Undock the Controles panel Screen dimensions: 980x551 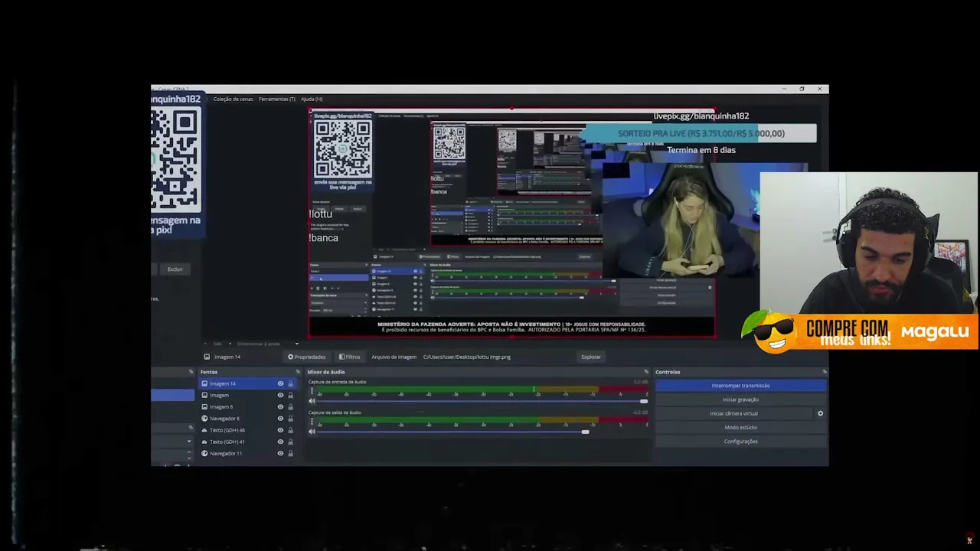tap(824, 372)
